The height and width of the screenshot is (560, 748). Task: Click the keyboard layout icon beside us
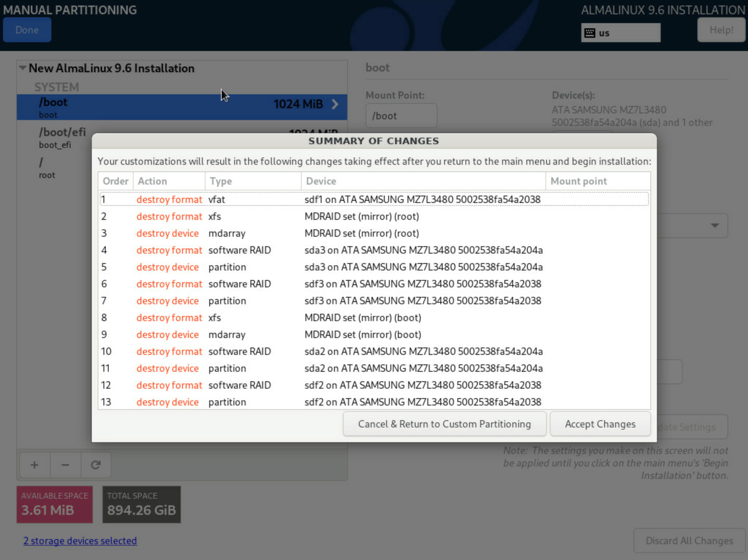[589, 33]
